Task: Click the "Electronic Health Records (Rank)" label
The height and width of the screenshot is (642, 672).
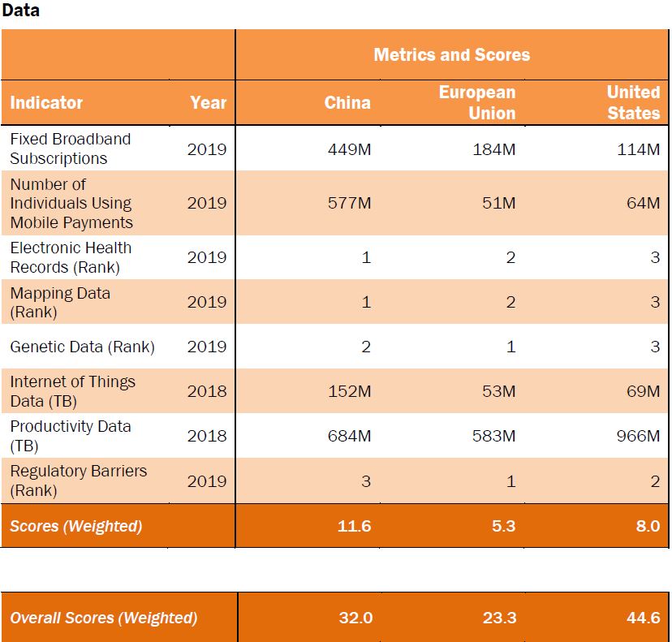Action: (71, 257)
